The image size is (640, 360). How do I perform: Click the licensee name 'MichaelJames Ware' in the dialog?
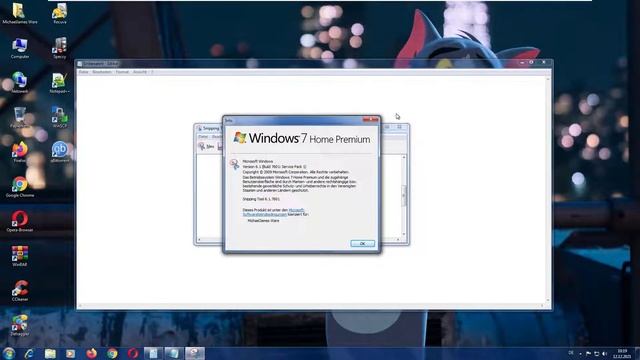[x=263, y=220]
